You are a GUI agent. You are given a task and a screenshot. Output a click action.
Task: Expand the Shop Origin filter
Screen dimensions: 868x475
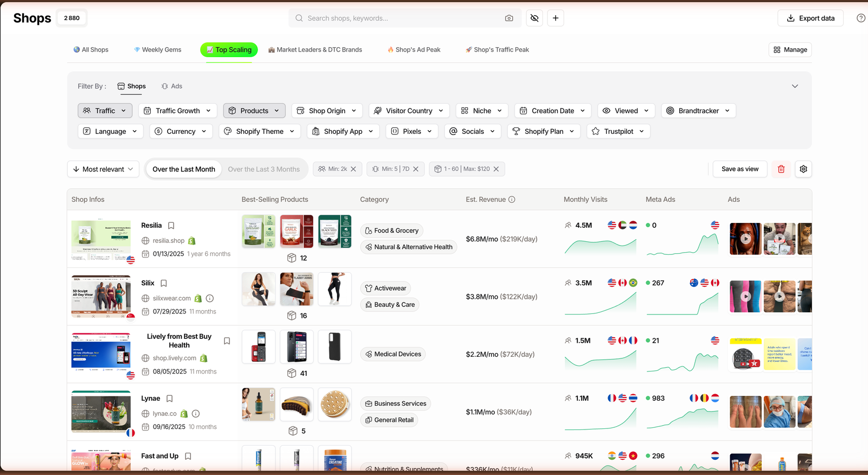pyautogui.click(x=327, y=111)
